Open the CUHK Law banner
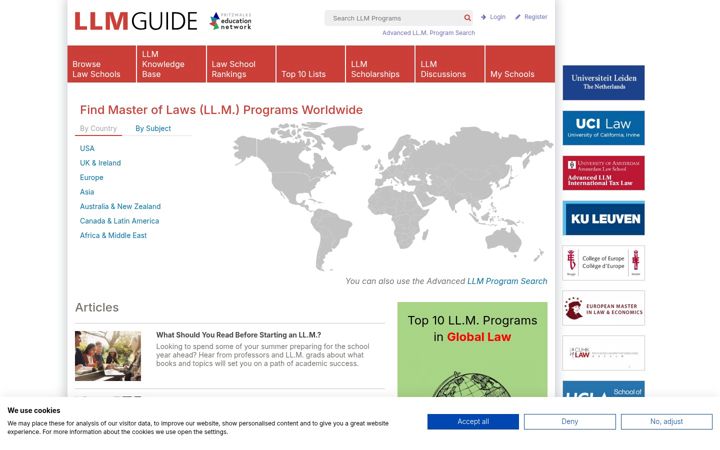Image resolution: width=720 pixels, height=450 pixels. coord(603,353)
